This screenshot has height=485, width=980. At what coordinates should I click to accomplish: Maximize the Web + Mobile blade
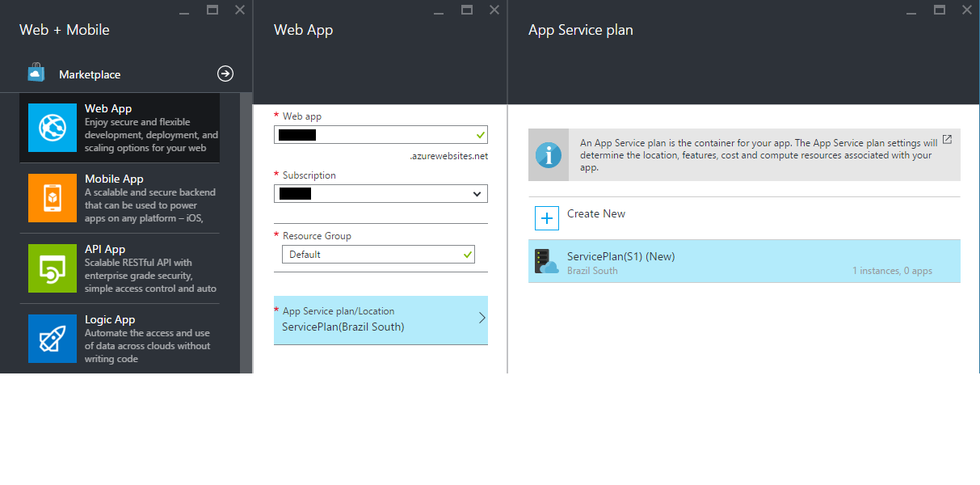[x=212, y=10]
